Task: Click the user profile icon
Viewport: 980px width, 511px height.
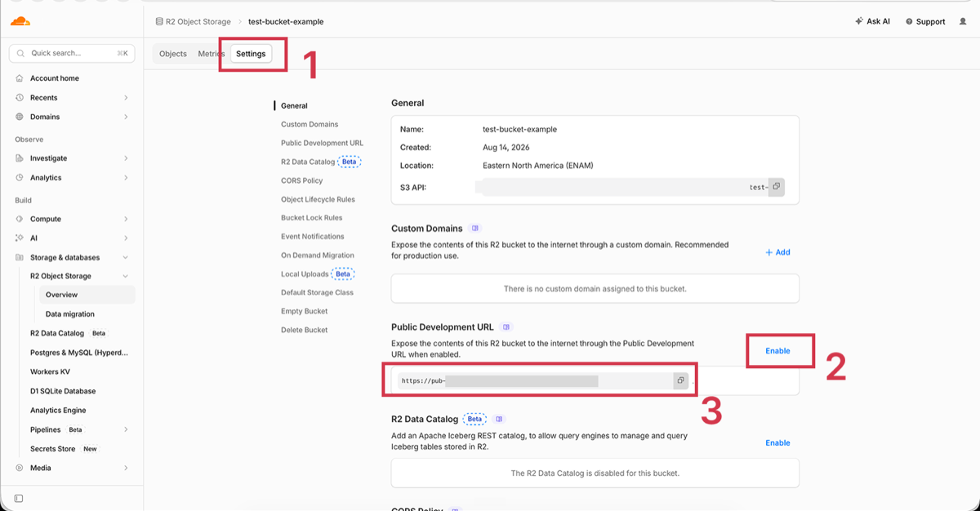Action: point(963,21)
